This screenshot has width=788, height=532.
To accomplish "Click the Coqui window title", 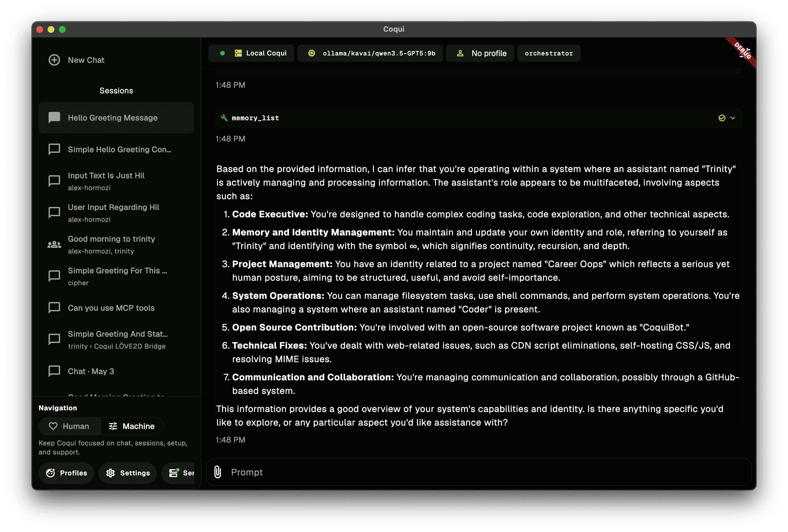I will (x=394, y=29).
